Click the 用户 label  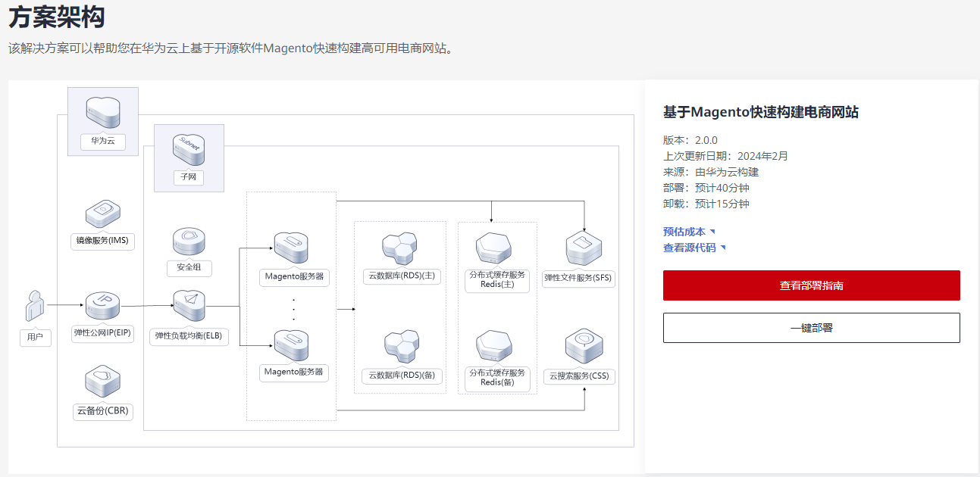(x=35, y=337)
